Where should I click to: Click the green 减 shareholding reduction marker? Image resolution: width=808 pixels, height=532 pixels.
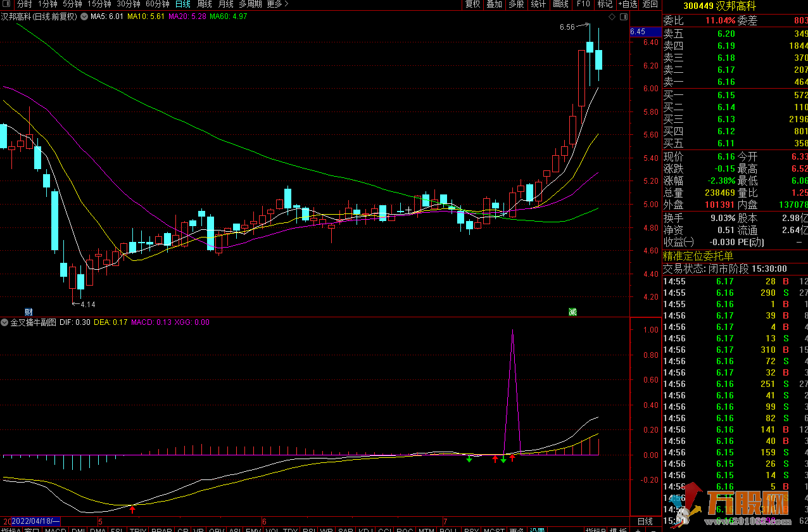click(x=572, y=312)
